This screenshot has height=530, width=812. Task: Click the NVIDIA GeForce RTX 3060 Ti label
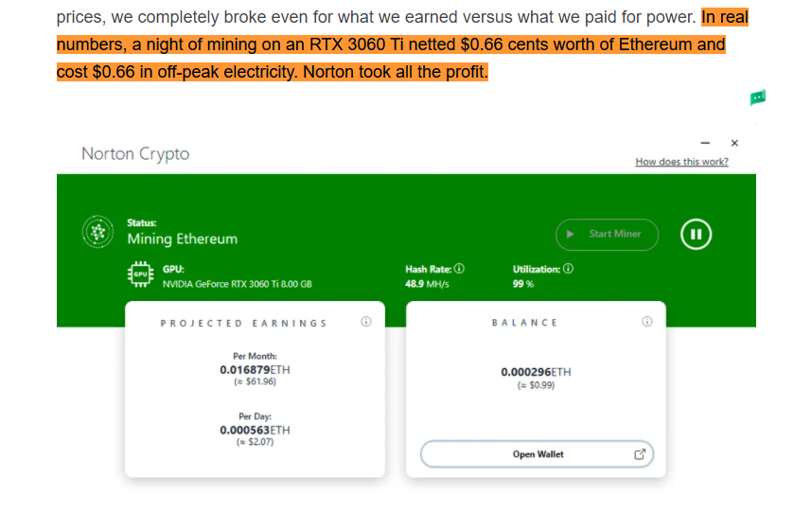point(237,284)
